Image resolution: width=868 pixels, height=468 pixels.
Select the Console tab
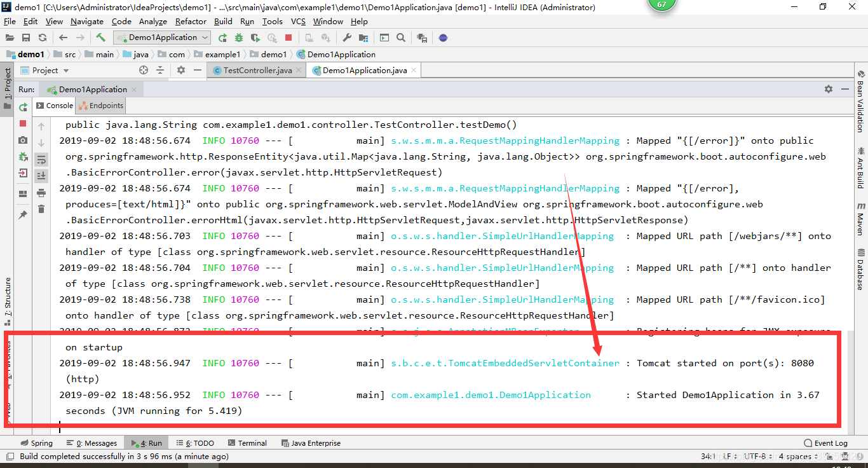tap(55, 106)
